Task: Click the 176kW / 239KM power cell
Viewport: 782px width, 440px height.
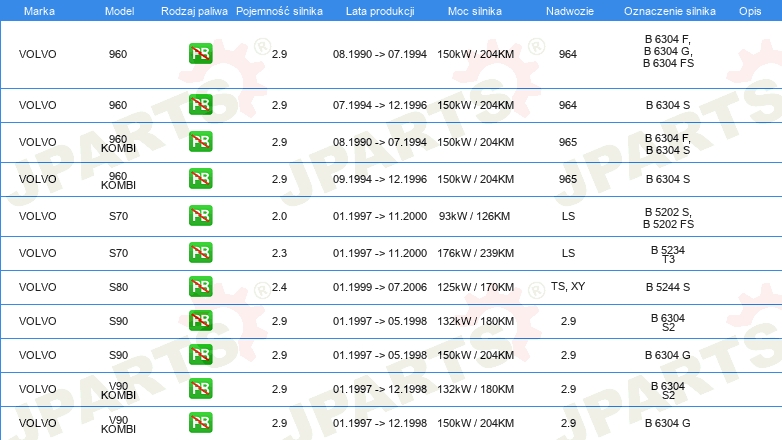Action: click(x=475, y=253)
